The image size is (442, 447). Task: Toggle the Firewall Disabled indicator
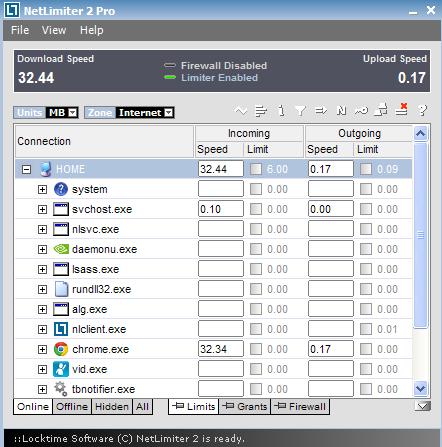pos(170,65)
